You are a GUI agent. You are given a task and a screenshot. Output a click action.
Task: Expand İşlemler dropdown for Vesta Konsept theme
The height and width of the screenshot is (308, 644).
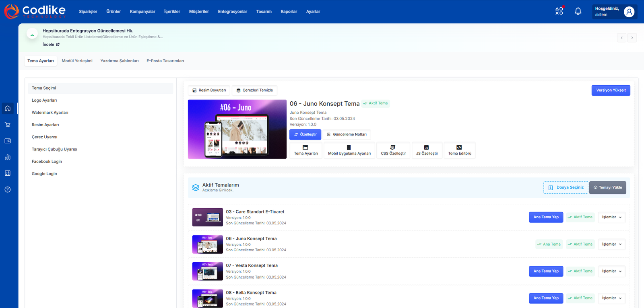(x=611, y=271)
